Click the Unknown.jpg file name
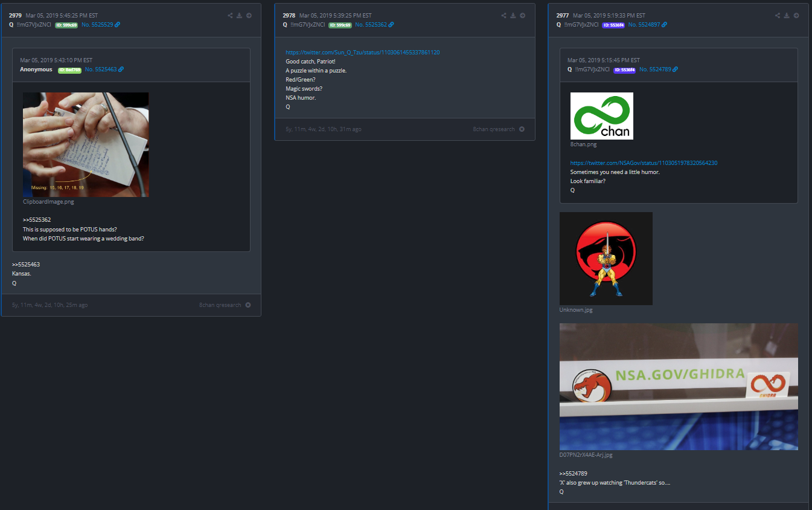Viewport: 812px width, 510px height. click(x=576, y=310)
